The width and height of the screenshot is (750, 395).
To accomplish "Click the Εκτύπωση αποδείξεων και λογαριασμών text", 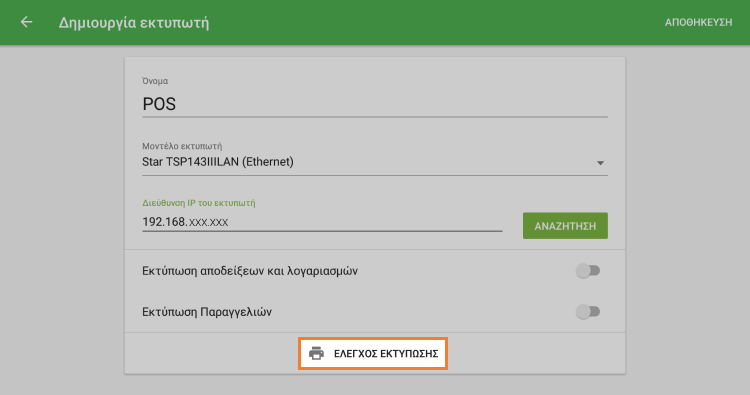I will 250,271.
